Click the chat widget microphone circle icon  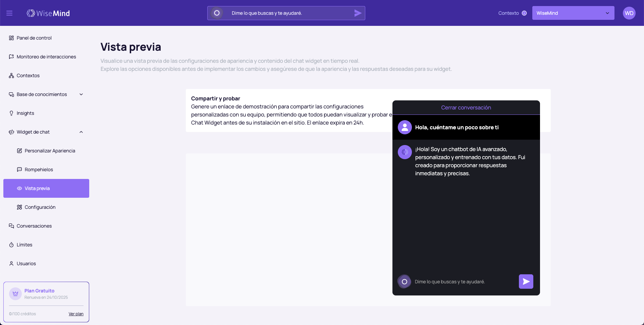(x=404, y=282)
